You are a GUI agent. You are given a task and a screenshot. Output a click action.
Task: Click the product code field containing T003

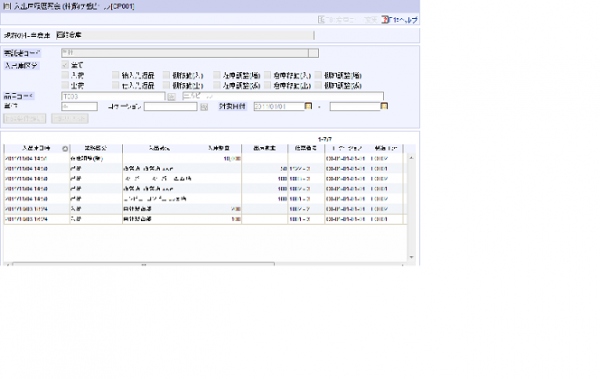113,96
